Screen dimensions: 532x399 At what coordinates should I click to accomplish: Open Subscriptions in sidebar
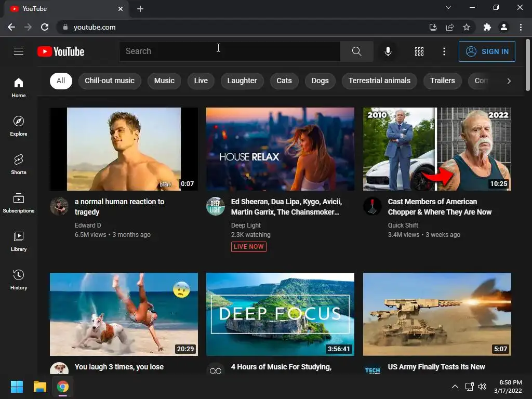(19, 203)
